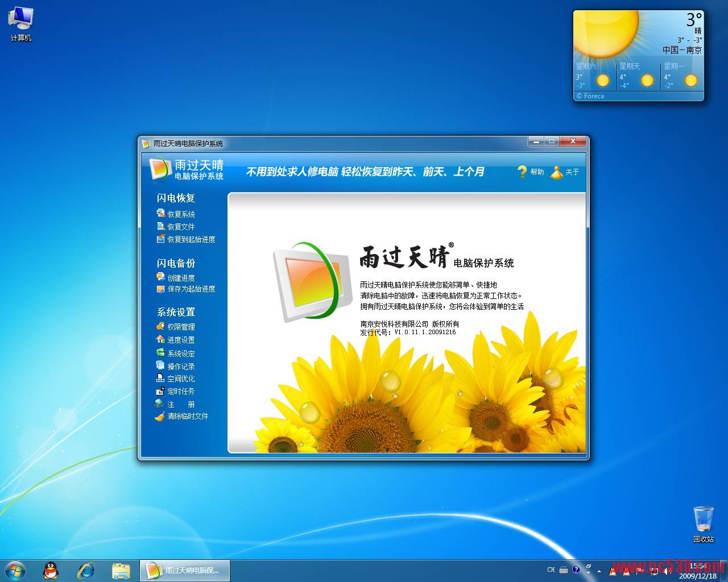Screen dimensions: 728x582
Task: Click the 闪电恢复 section heading
Action: tap(176, 198)
